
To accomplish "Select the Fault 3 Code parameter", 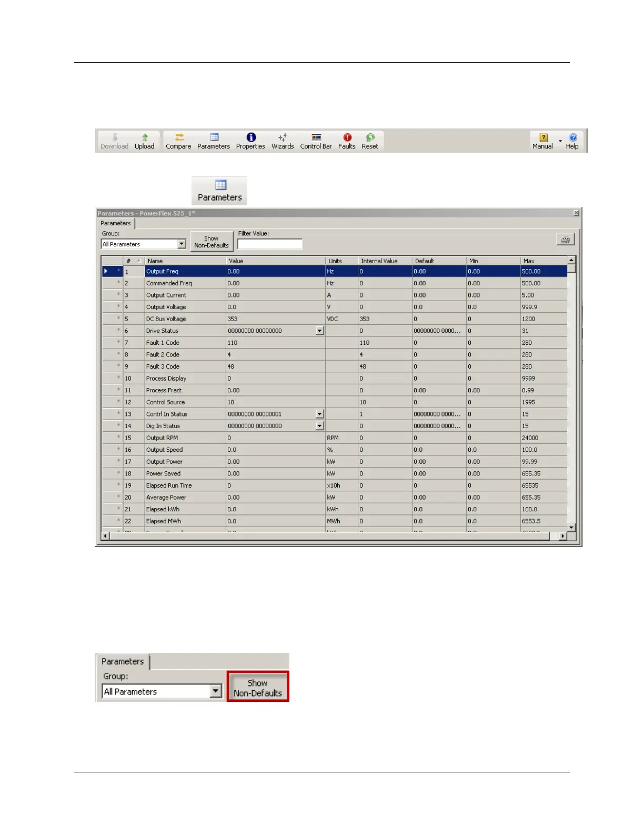I will tap(163, 366).
